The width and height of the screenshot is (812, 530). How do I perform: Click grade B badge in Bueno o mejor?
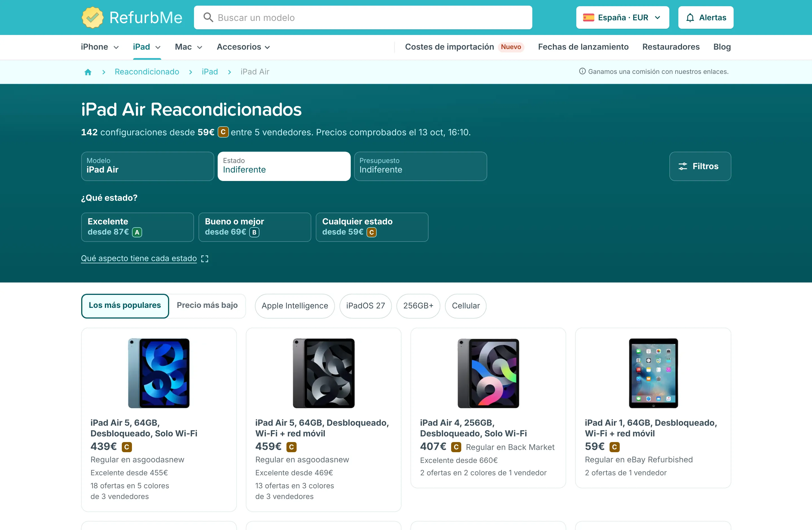tap(255, 232)
